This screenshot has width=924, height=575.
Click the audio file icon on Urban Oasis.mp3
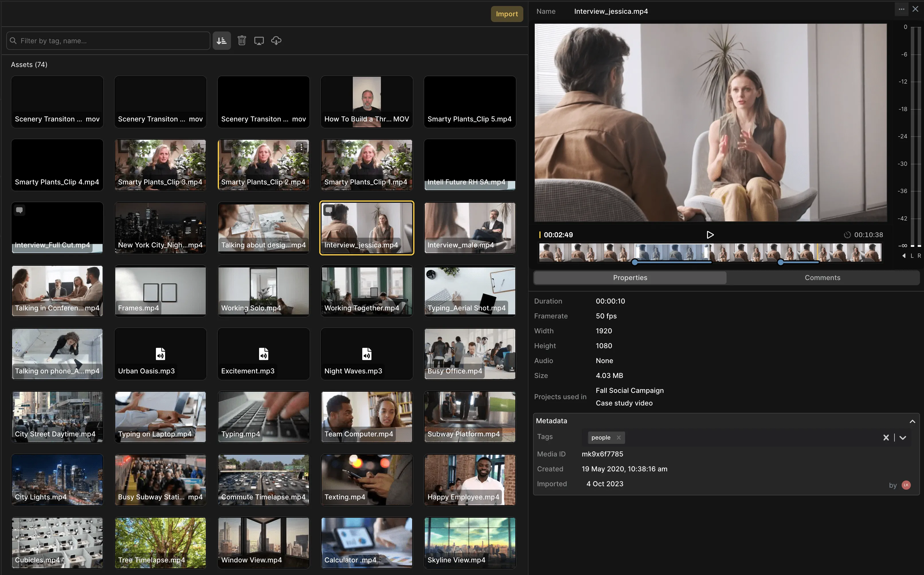(160, 354)
